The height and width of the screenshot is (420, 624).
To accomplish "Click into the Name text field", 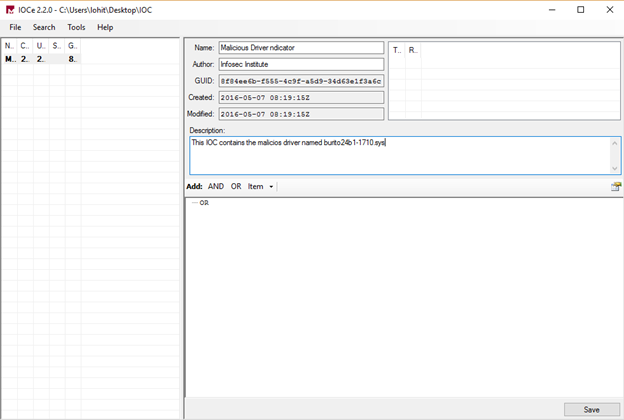I will [300, 47].
